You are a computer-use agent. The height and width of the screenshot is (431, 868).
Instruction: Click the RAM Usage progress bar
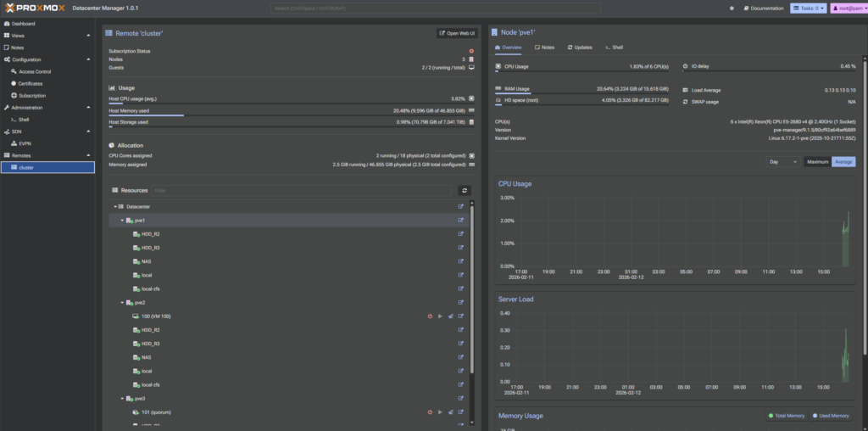581,93
